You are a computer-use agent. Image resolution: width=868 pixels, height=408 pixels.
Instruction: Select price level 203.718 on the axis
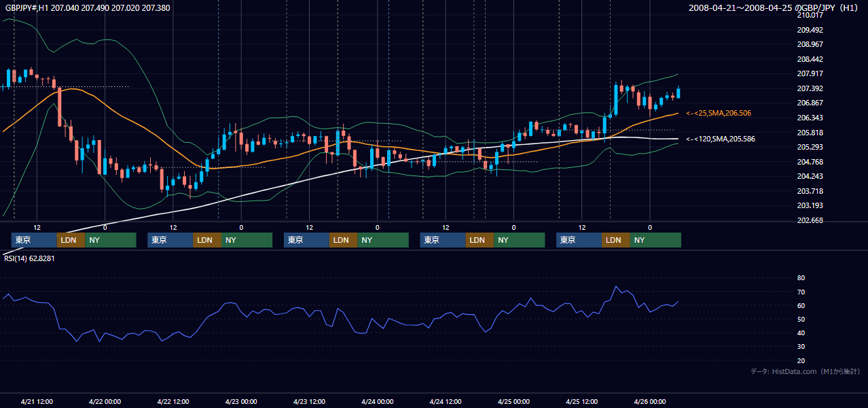(810, 191)
